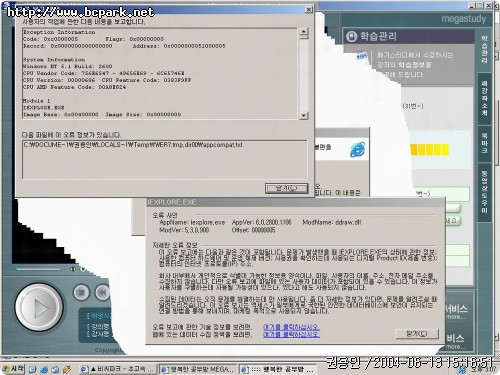Click first quick launch icon next to Start

(32, 369)
